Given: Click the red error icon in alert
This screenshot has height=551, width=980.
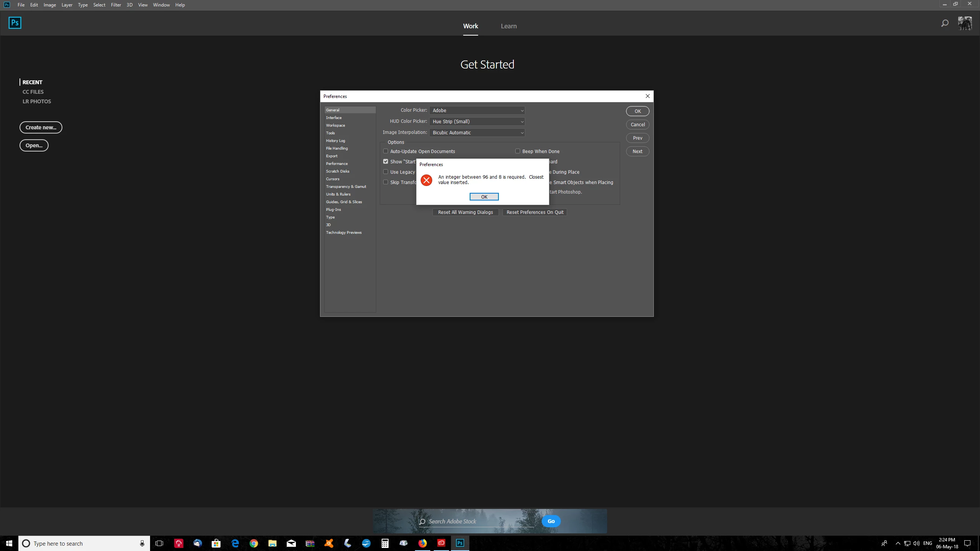Looking at the screenshot, I should point(426,180).
